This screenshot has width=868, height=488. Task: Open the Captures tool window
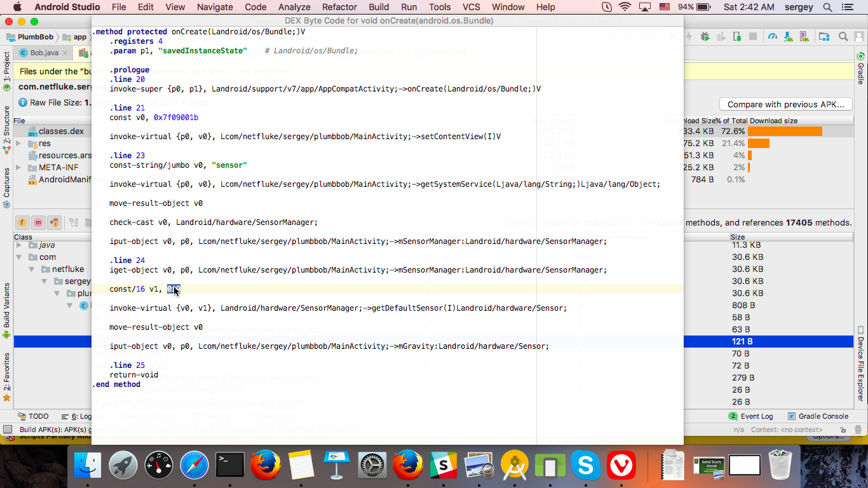6,188
